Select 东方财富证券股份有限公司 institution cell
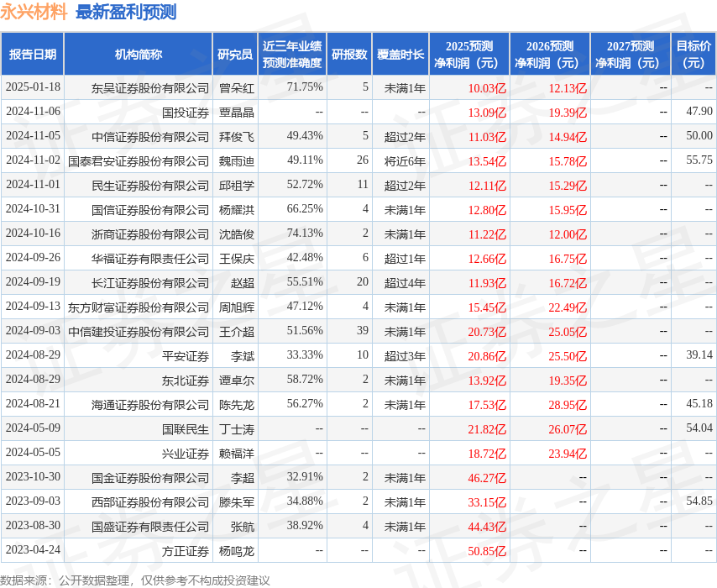 (x=138, y=307)
